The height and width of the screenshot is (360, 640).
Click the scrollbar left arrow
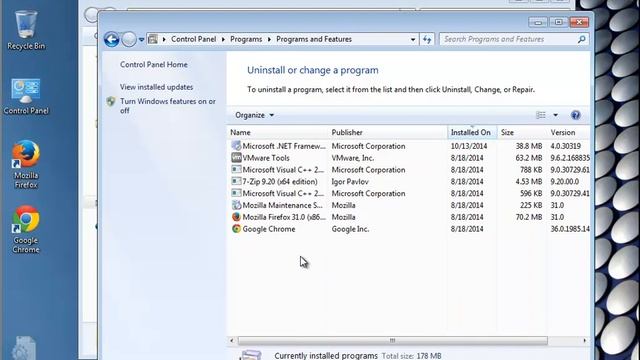click(232, 340)
